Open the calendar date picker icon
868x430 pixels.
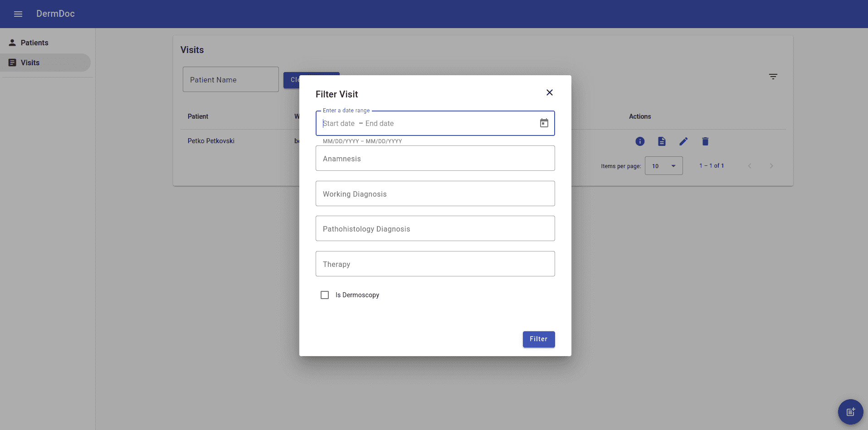pyautogui.click(x=544, y=123)
